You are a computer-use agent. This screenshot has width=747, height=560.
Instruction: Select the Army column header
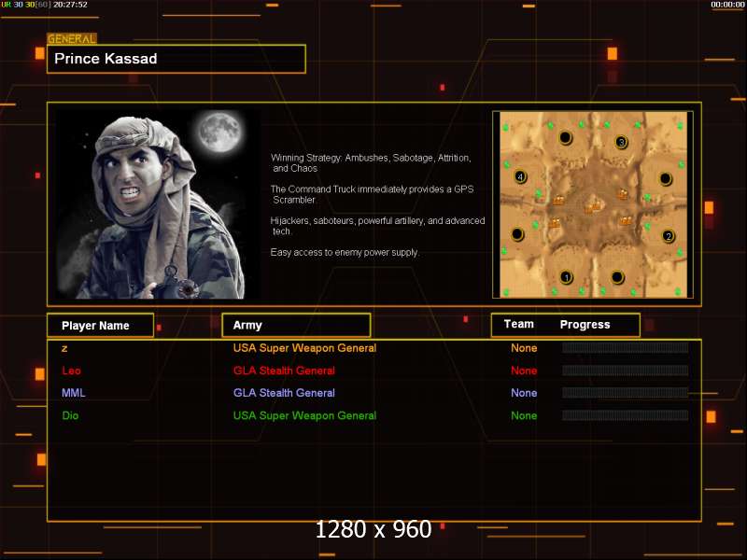(x=296, y=325)
